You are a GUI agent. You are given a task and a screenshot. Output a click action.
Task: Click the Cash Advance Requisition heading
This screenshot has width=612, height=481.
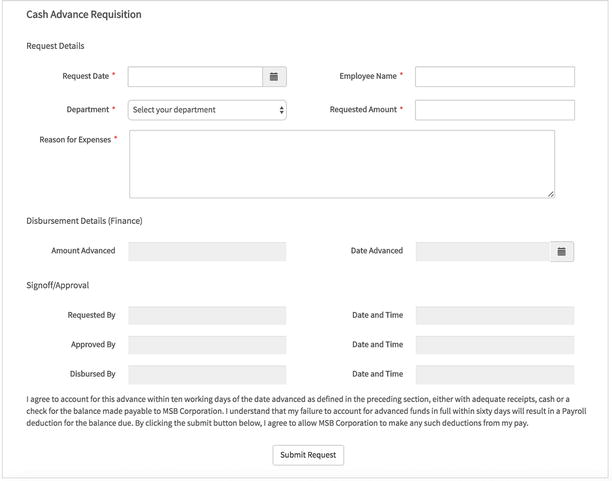coord(83,15)
